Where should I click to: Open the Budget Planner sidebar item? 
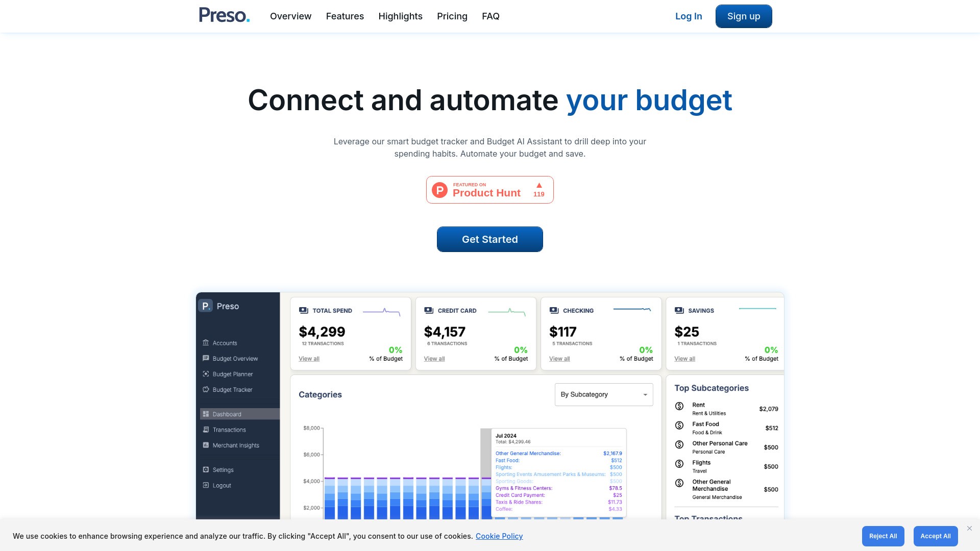click(232, 374)
